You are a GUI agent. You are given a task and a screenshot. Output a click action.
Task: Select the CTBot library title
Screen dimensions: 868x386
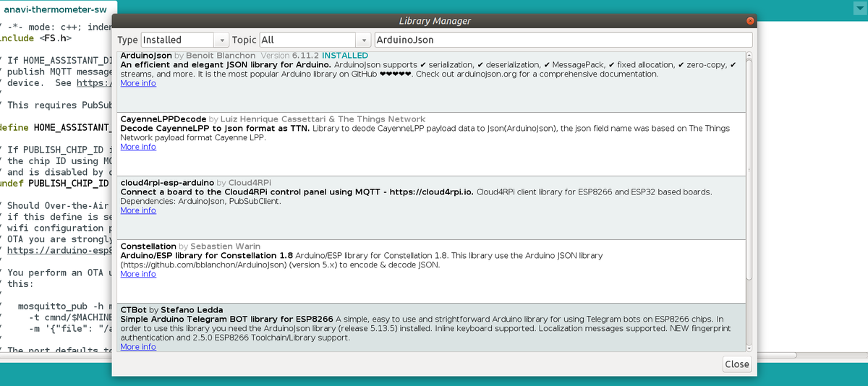pyautogui.click(x=134, y=310)
